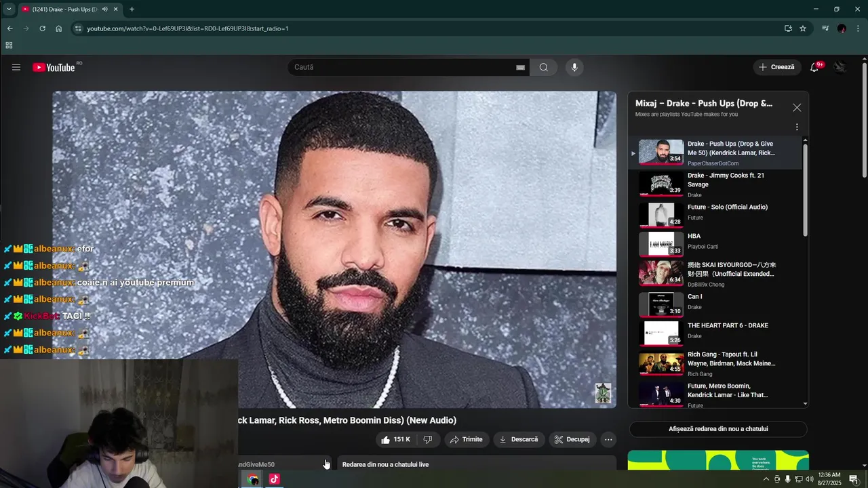The image size is (868, 488).
Task: Install app icon in the address bar
Action: [788, 28]
